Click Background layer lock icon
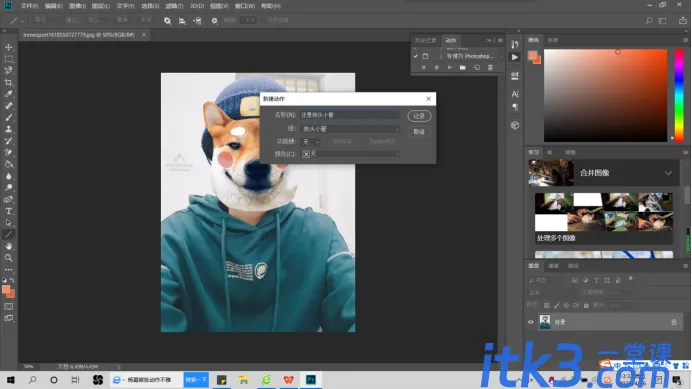This screenshot has height=389, width=692. [x=674, y=322]
